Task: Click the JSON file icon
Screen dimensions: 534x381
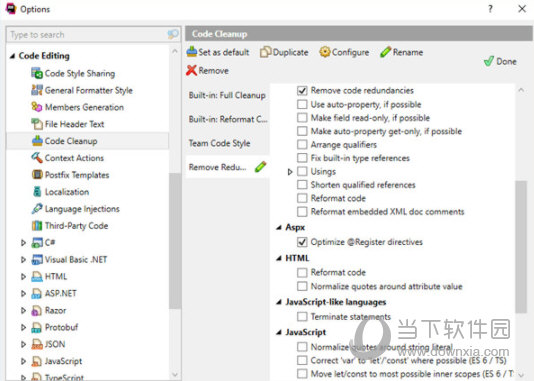Action: [x=37, y=344]
